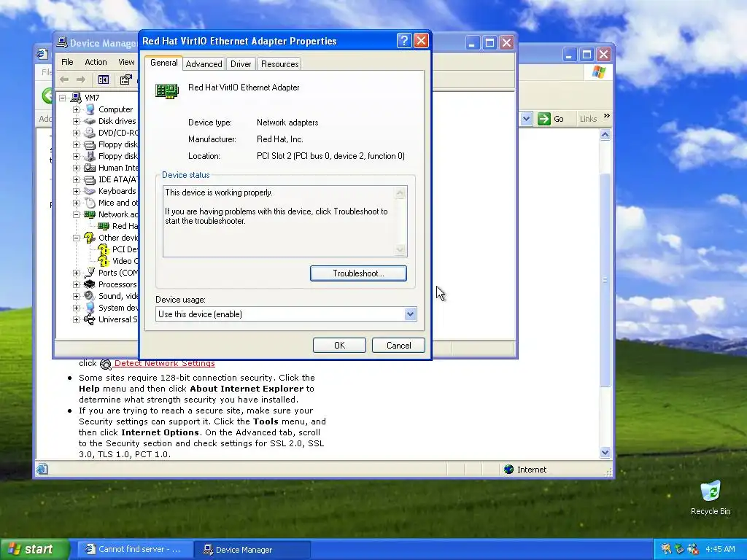
Task: Expand the Computer node
Action: [x=76, y=109]
